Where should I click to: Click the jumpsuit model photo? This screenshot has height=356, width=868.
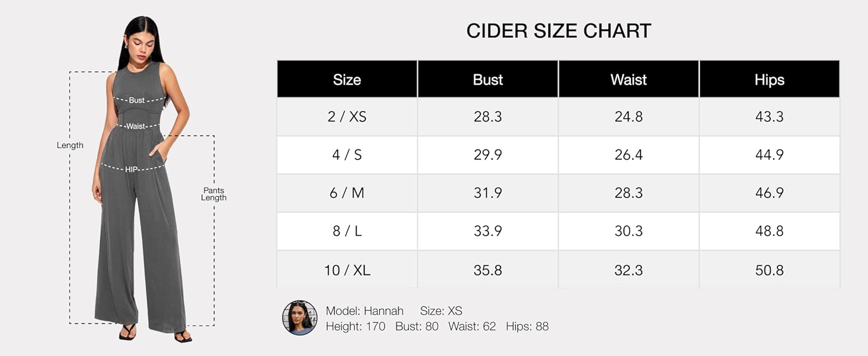click(x=141, y=178)
